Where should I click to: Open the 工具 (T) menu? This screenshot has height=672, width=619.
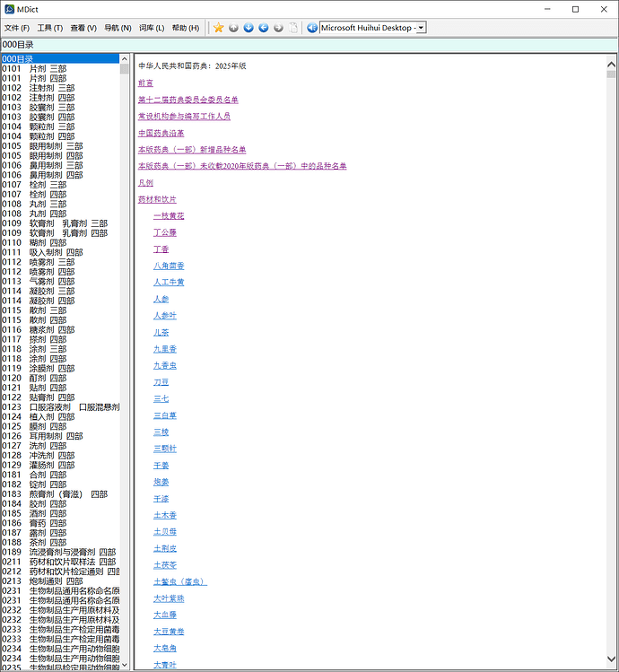(50, 28)
